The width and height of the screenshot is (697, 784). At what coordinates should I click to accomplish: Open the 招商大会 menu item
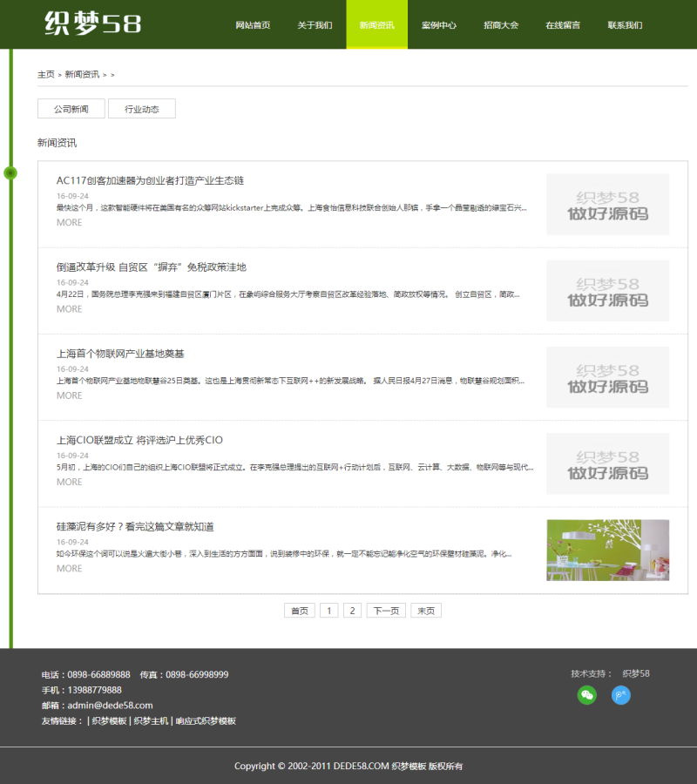[x=501, y=25]
